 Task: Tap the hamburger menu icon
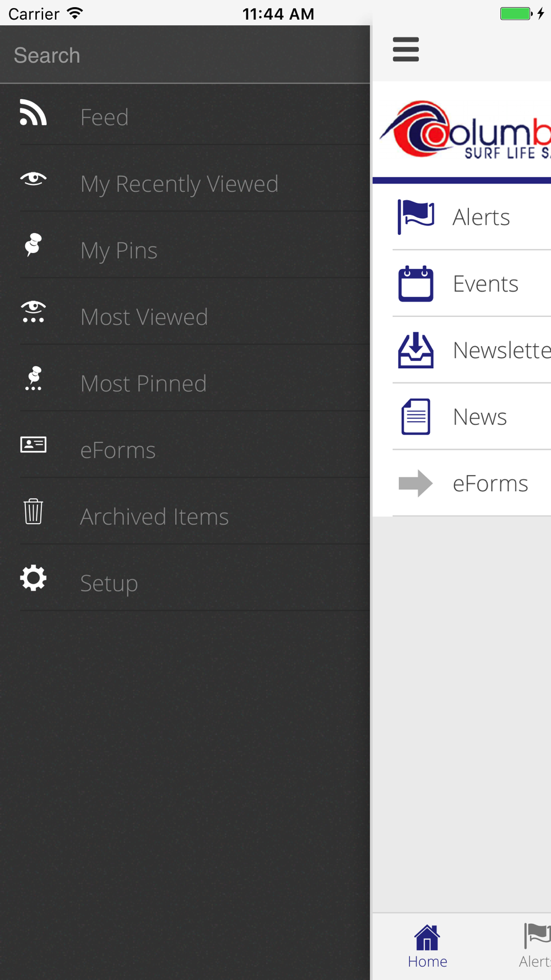click(406, 50)
